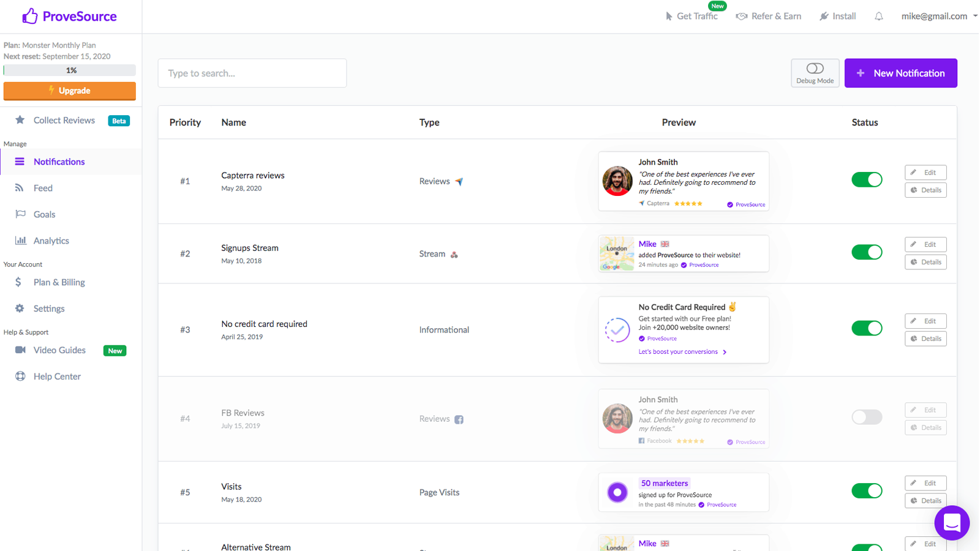Open Details for Visits notification
Screen dimensions: 980x551
point(925,501)
